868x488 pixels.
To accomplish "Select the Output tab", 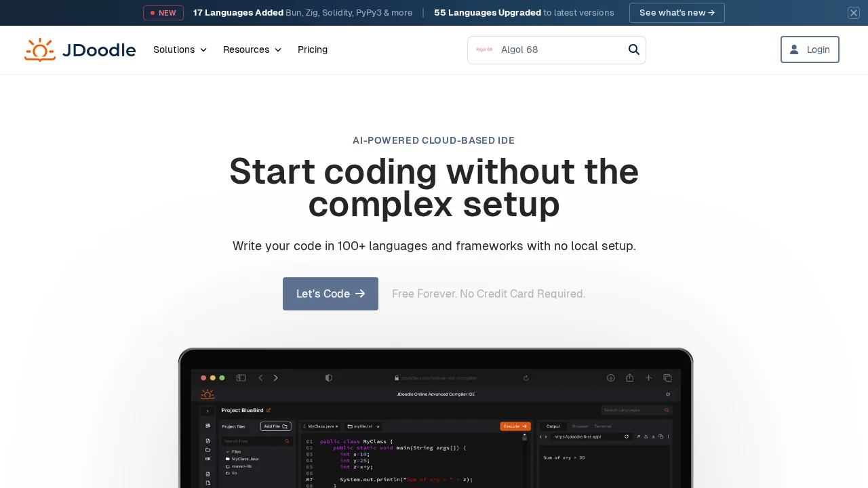I will tap(553, 426).
